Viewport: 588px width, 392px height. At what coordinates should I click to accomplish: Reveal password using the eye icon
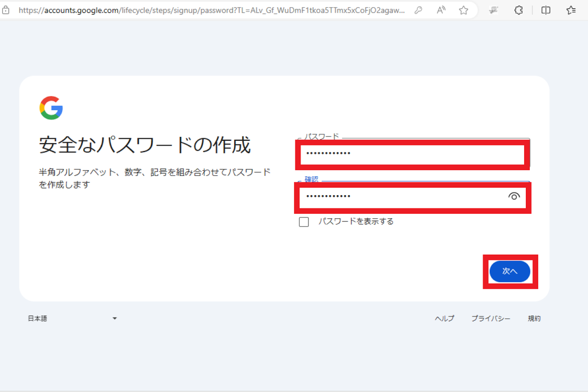514,196
